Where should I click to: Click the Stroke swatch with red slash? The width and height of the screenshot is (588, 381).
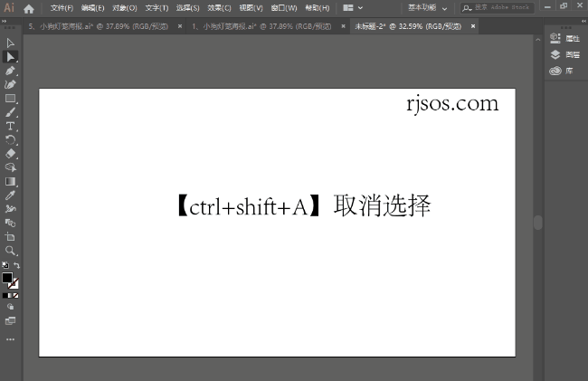pos(14,284)
